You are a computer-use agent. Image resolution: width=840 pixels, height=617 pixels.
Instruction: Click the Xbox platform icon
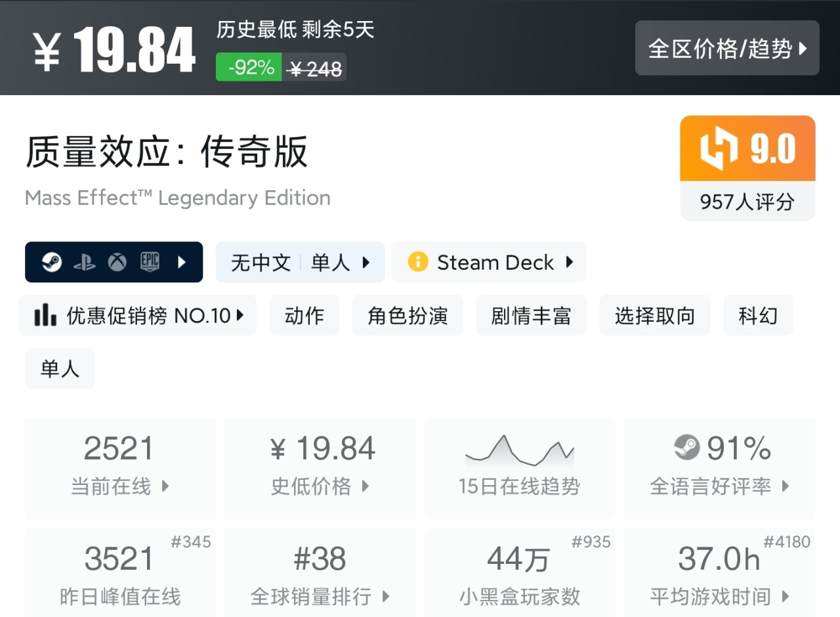(117, 263)
